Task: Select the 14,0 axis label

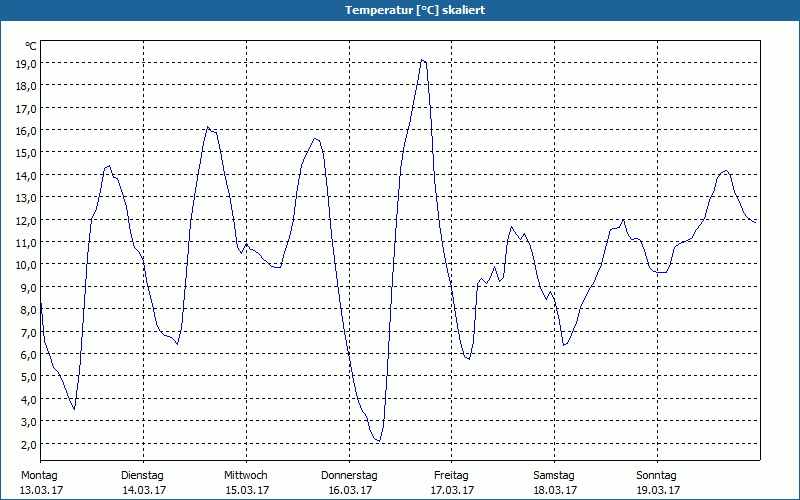Action: (x=27, y=175)
